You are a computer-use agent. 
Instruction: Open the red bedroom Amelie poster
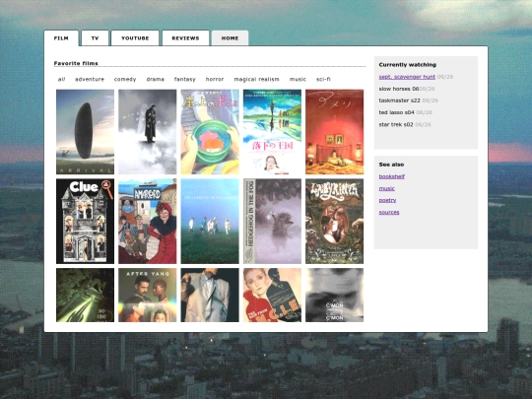(335, 132)
